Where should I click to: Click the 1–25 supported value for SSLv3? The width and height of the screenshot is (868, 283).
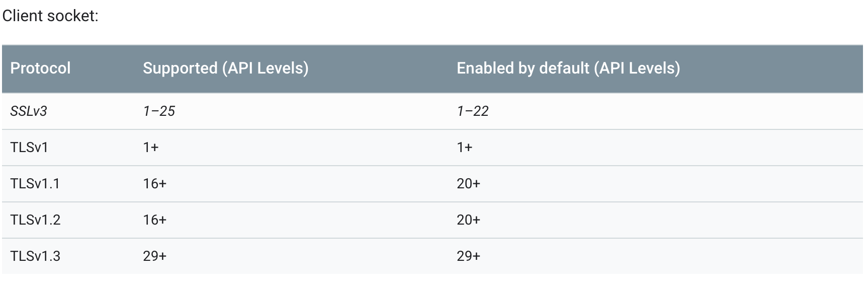pos(159,111)
